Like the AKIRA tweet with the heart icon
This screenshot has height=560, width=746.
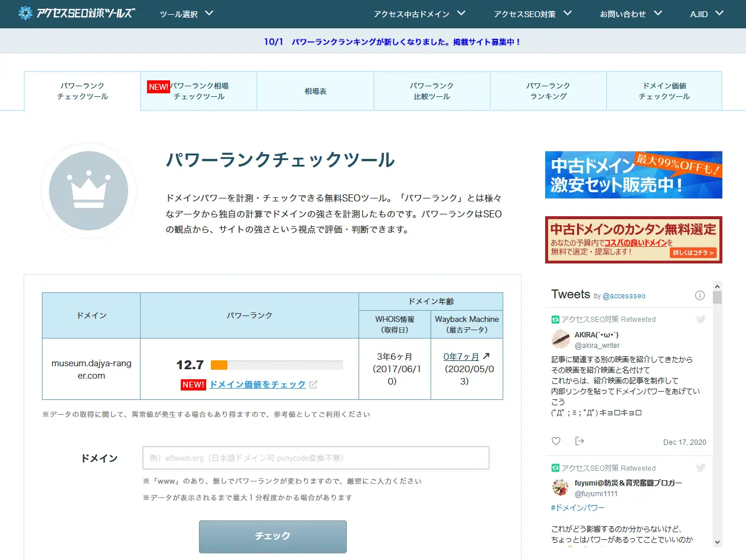click(556, 441)
